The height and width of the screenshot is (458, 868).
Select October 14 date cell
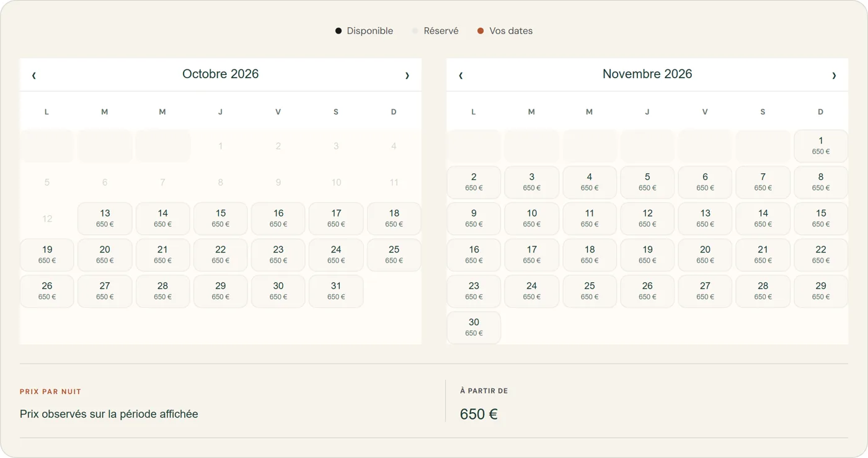click(162, 218)
